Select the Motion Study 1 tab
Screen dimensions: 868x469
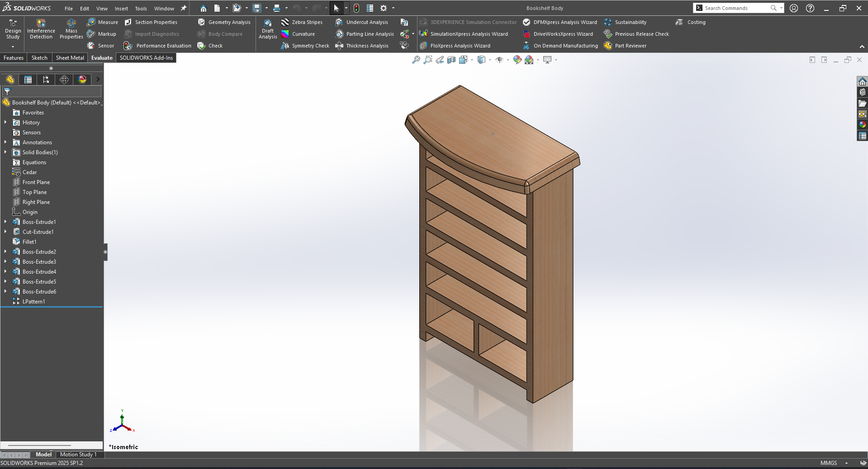click(78, 455)
